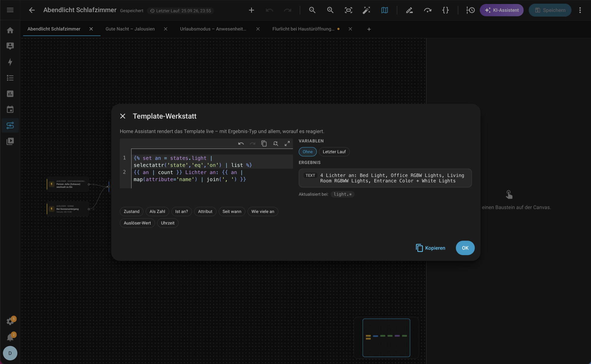Open the three-dot overflow menu
This screenshot has width=591, height=364.
[580, 10]
